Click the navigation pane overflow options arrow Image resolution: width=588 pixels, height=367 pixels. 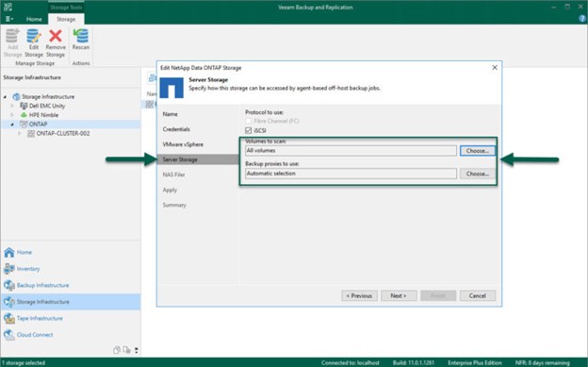(x=137, y=350)
